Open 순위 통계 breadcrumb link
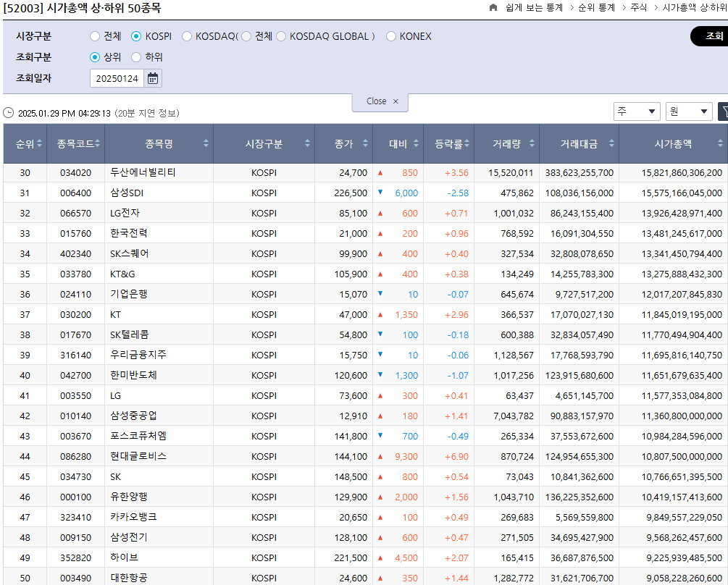The height and width of the screenshot is (585, 728). (596, 7)
